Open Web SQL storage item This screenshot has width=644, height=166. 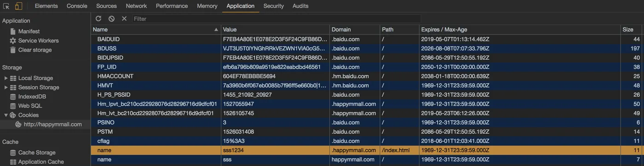tap(26, 106)
